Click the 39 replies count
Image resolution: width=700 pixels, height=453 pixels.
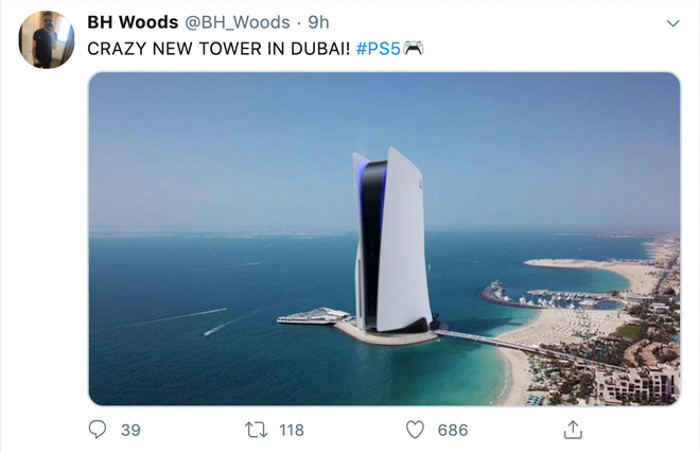pos(131,430)
